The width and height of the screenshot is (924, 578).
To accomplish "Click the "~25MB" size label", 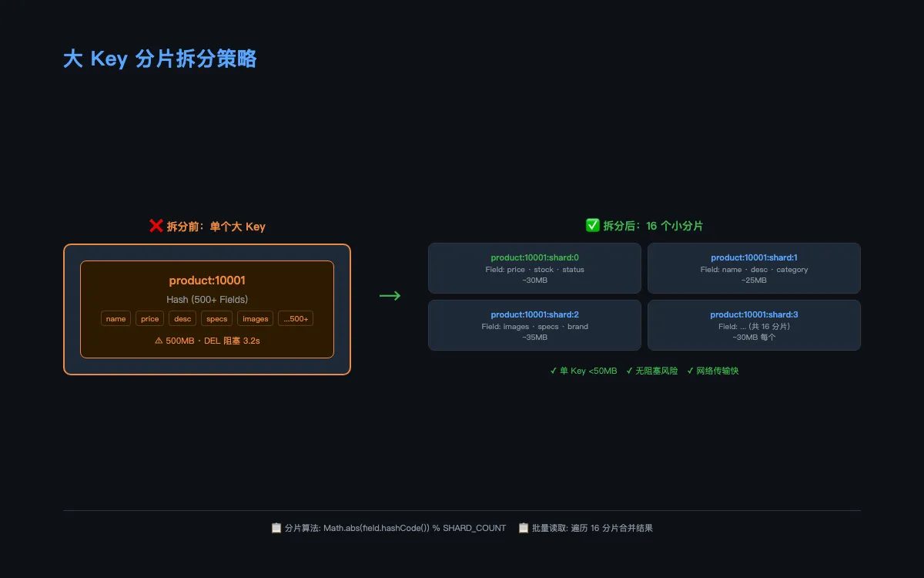I will point(754,281).
